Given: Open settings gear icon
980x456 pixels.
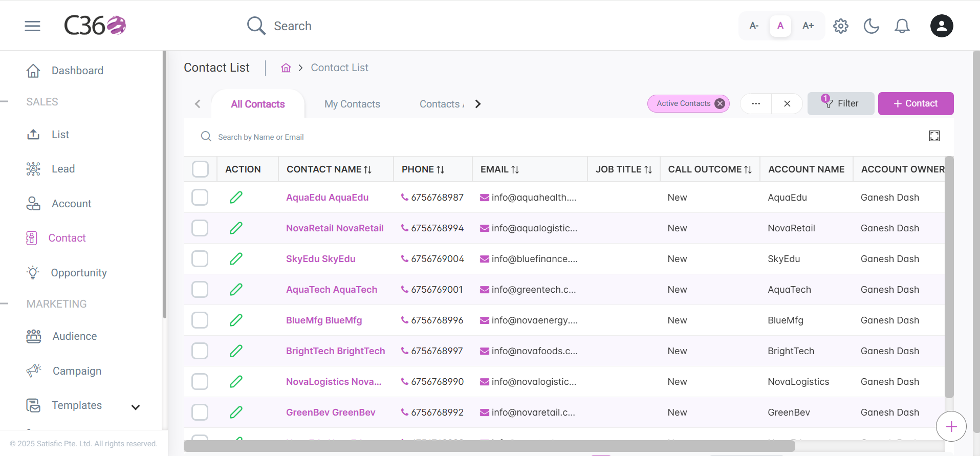Looking at the screenshot, I should (841, 26).
